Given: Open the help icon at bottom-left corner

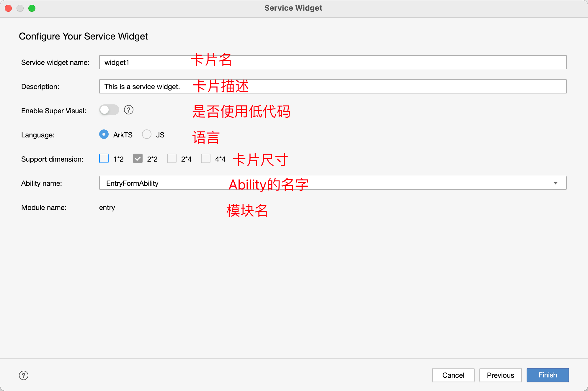Looking at the screenshot, I should click(x=24, y=375).
